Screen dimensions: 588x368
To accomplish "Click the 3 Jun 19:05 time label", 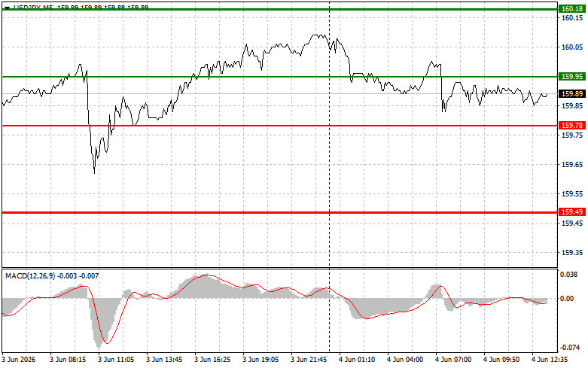I will (x=260, y=360).
